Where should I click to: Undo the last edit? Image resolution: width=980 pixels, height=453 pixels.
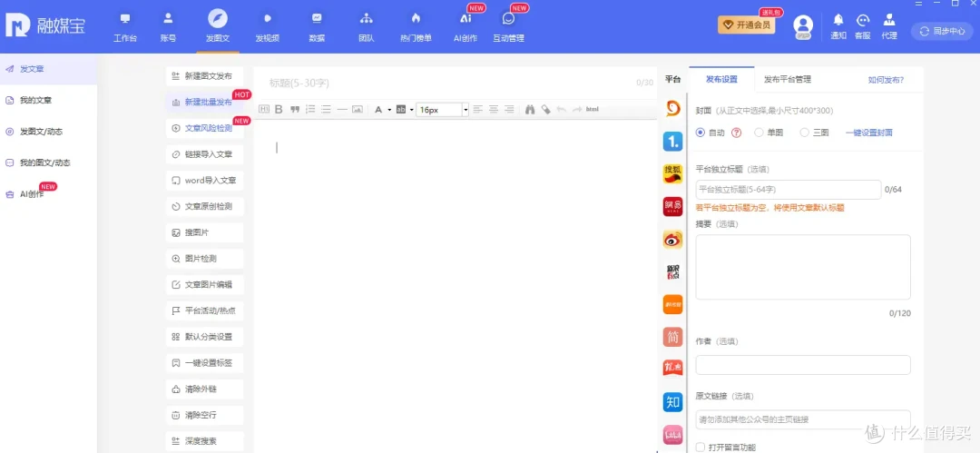point(562,110)
